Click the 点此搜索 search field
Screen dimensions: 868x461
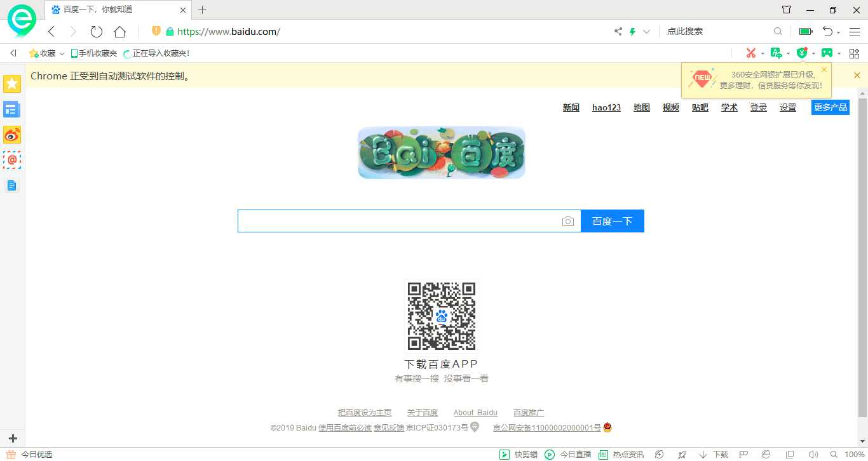point(717,31)
